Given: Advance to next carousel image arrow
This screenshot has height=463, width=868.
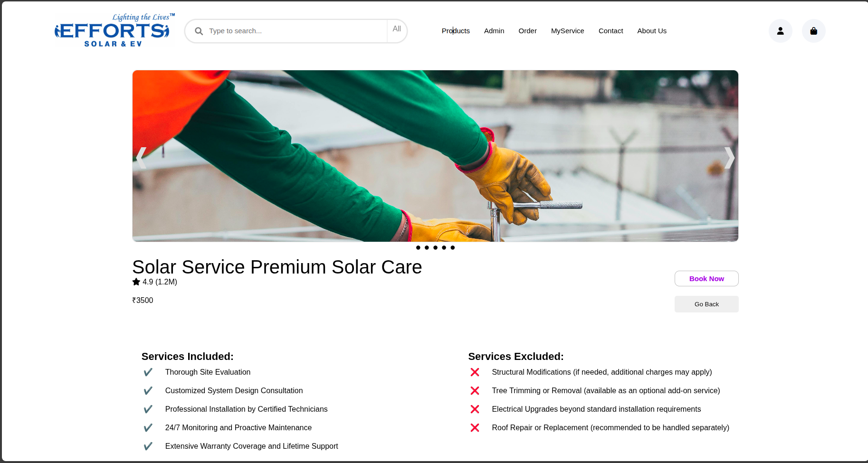Looking at the screenshot, I should coord(729,158).
